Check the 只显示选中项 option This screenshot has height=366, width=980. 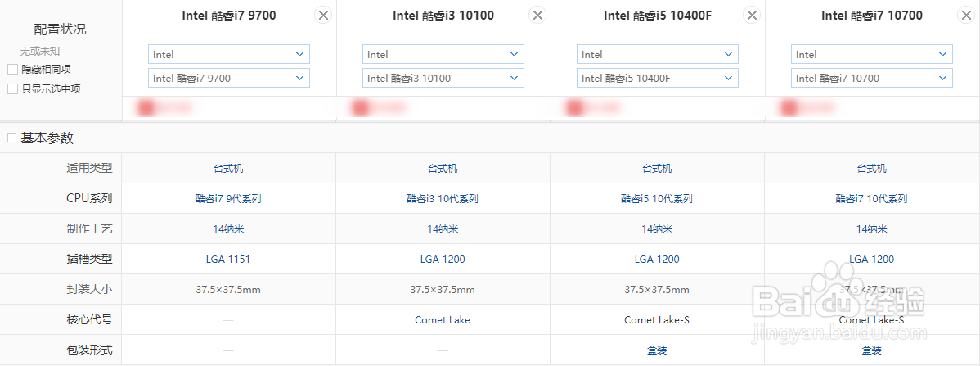[12, 88]
